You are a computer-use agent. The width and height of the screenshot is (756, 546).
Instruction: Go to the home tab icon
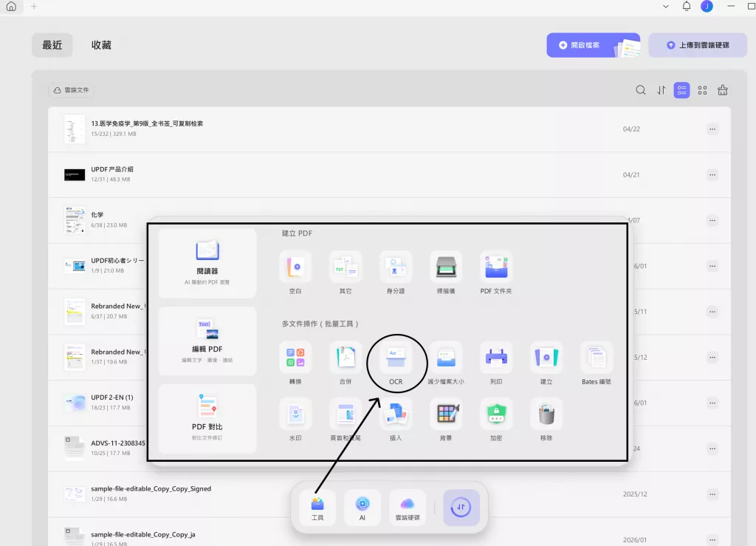point(11,6)
